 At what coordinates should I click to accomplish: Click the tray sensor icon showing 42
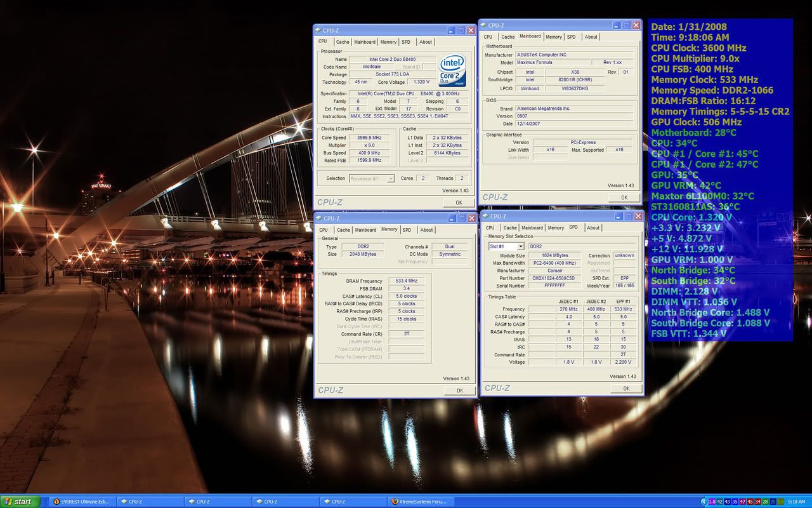click(720, 502)
